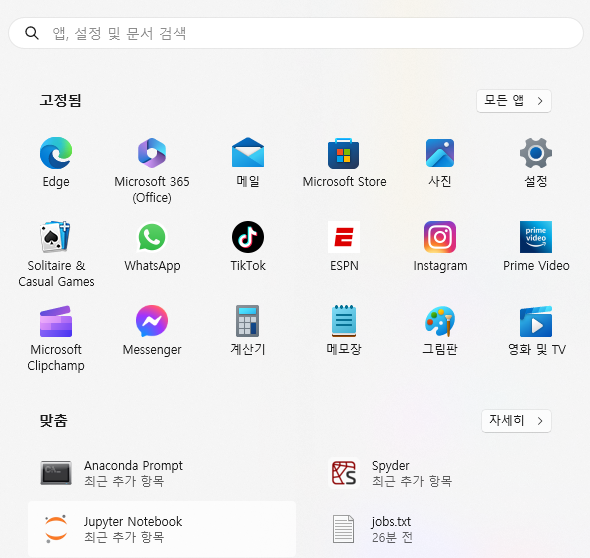Open the Edge browser icon
Screen dimensions: 590x558
[x=56, y=153]
